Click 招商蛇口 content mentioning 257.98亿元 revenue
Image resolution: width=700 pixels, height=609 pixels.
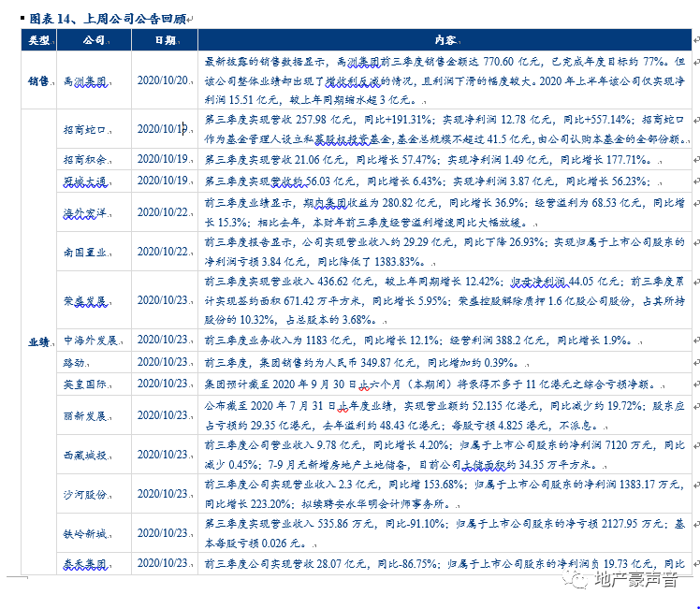pyautogui.click(x=445, y=129)
